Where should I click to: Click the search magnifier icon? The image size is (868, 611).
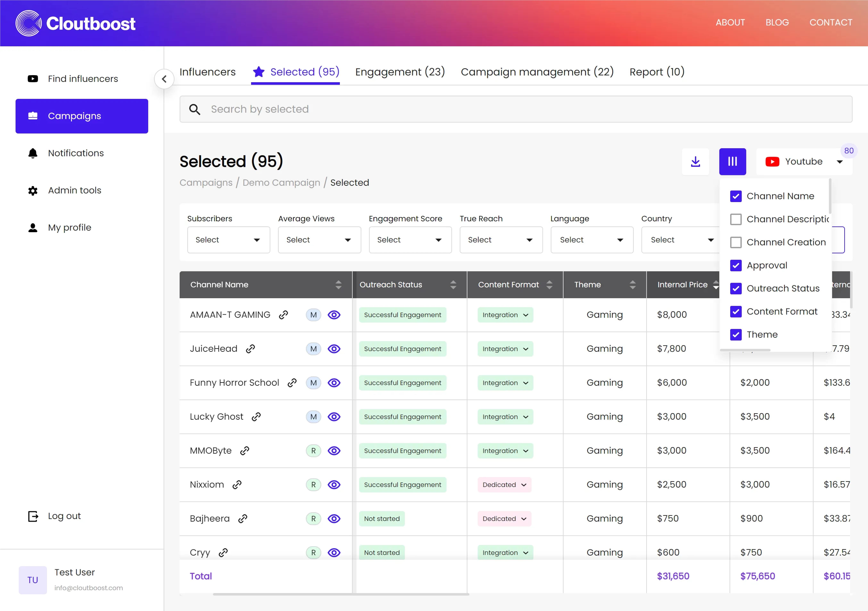(x=195, y=109)
